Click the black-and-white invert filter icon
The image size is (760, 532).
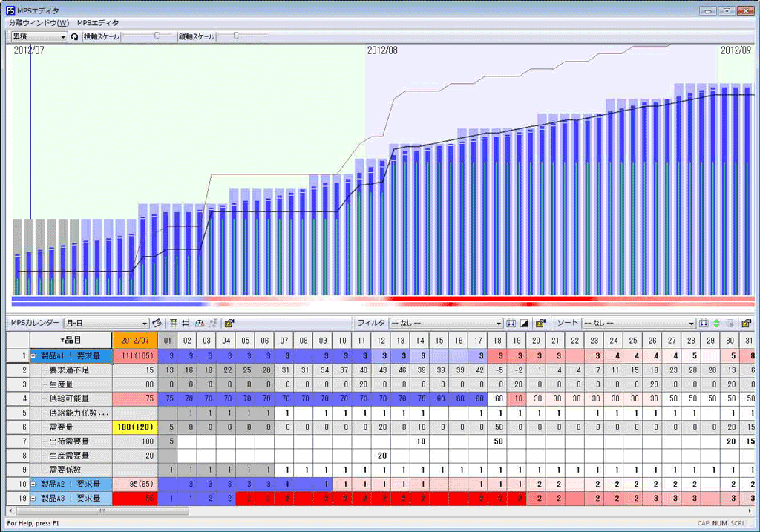pos(524,324)
